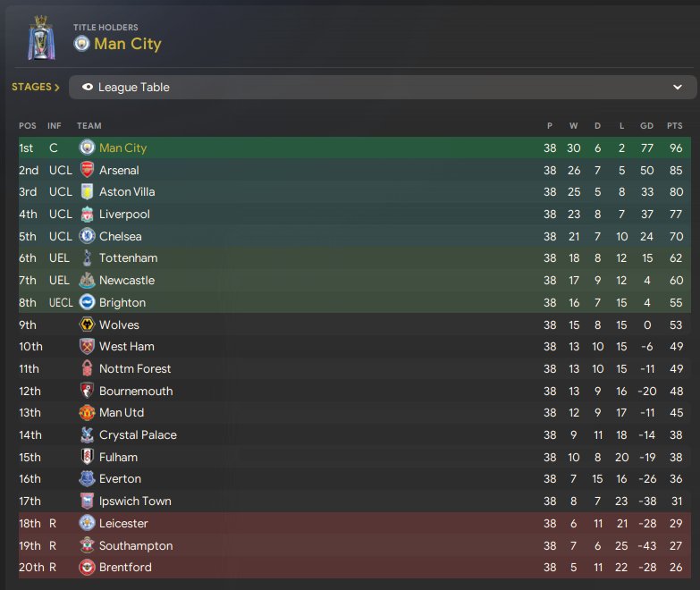Expand the dropdown chevron at right
700x590 pixels.
tap(678, 88)
